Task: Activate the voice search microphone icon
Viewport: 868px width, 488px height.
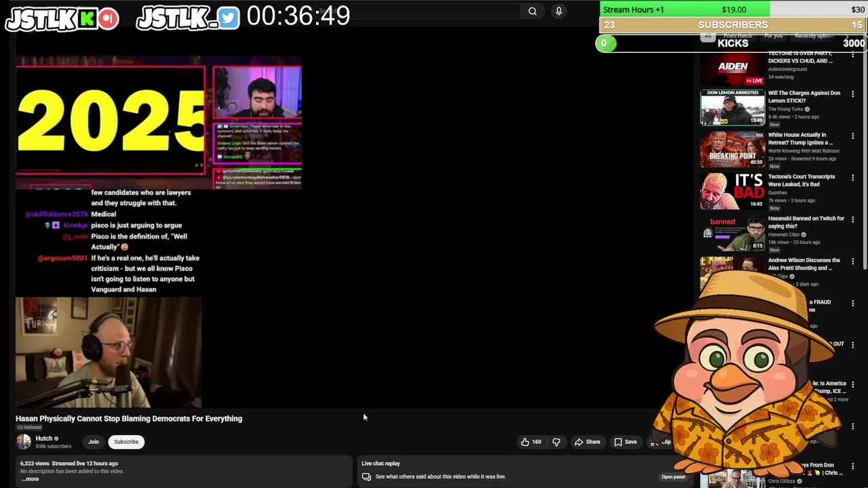Action: coord(559,11)
